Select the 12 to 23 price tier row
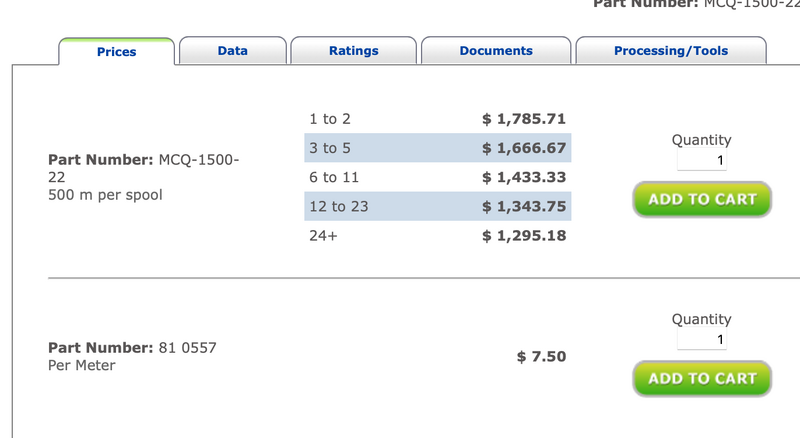Screen dimensions: 800x438 [438, 206]
